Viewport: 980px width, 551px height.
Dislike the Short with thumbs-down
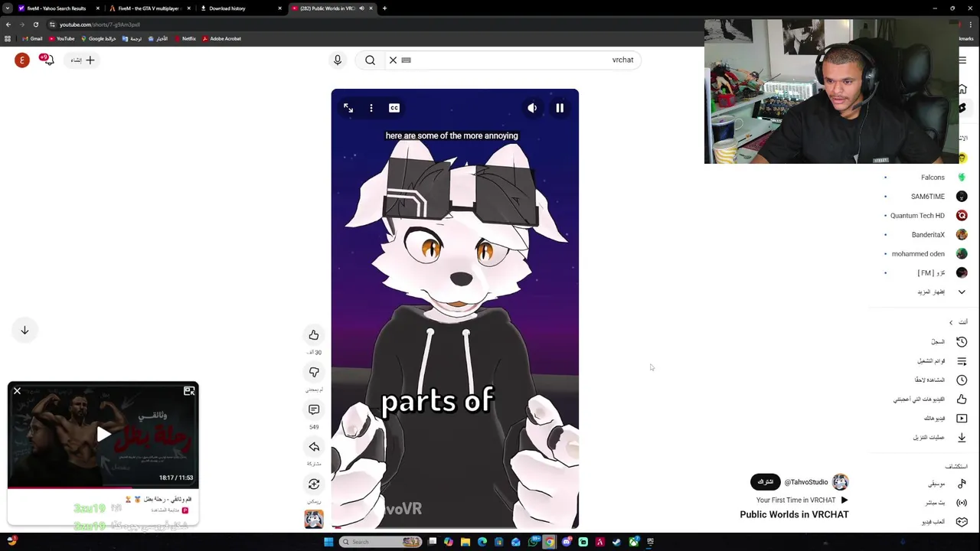click(x=314, y=372)
